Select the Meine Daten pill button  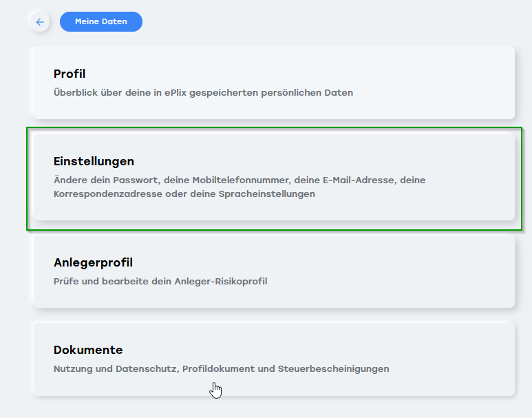tap(101, 22)
